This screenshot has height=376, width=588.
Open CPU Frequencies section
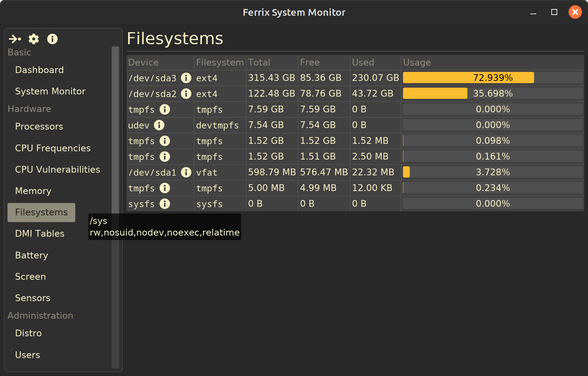[x=53, y=148]
